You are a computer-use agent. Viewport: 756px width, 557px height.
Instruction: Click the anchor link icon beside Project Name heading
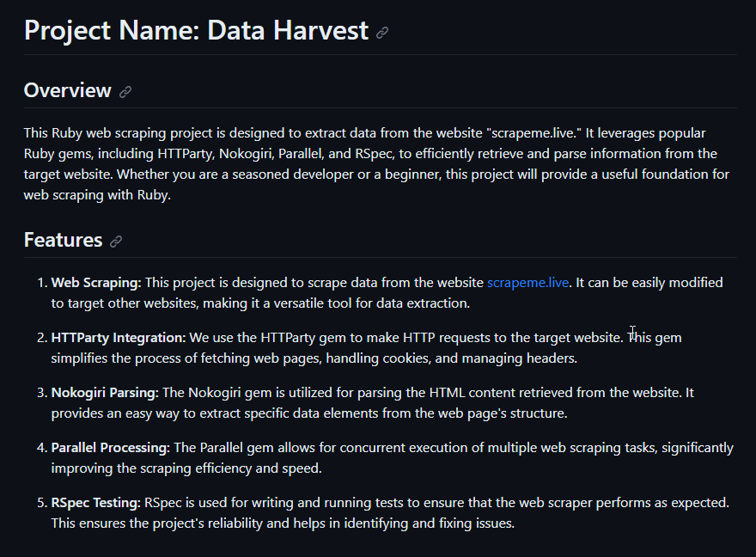click(382, 33)
